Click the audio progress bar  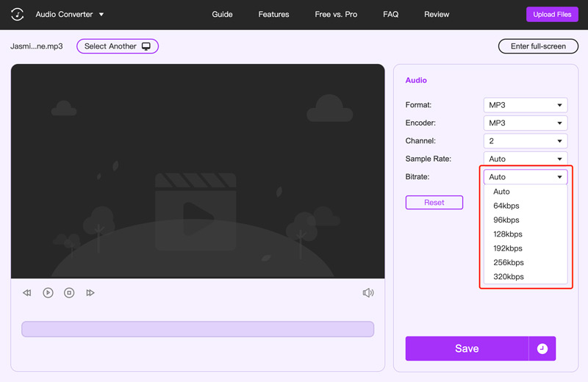pyautogui.click(x=198, y=329)
